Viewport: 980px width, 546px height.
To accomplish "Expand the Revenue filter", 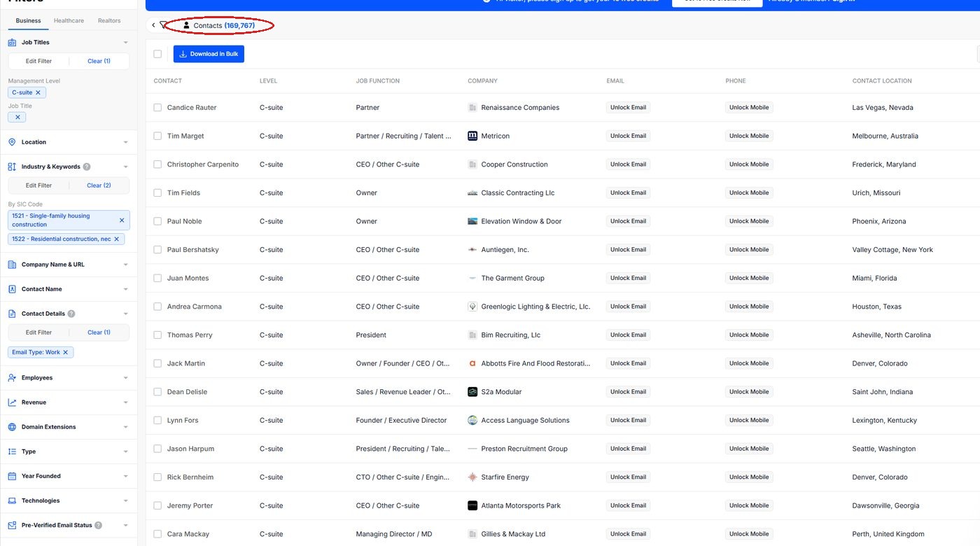I will point(125,402).
